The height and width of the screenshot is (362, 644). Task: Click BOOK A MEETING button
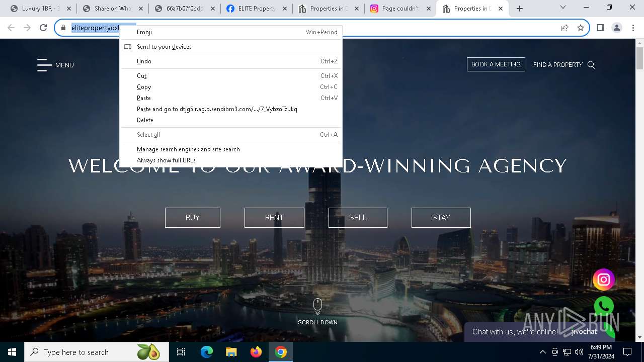pos(496,64)
